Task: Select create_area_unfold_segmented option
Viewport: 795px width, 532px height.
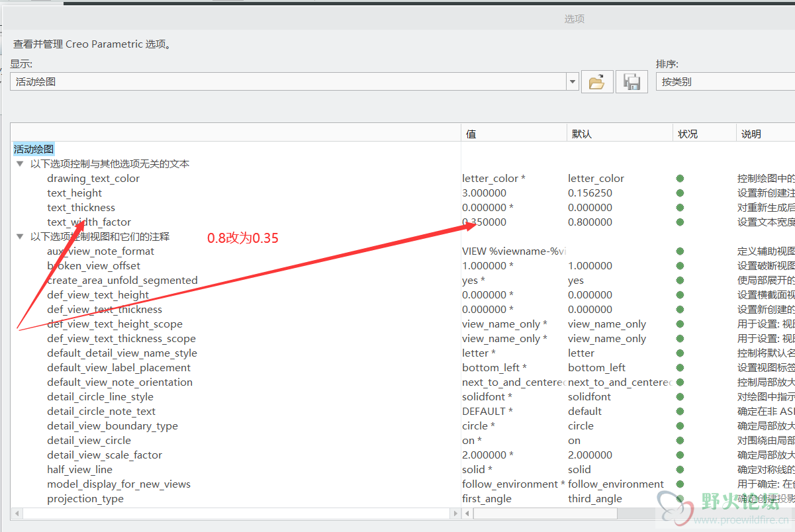Action: (x=122, y=281)
